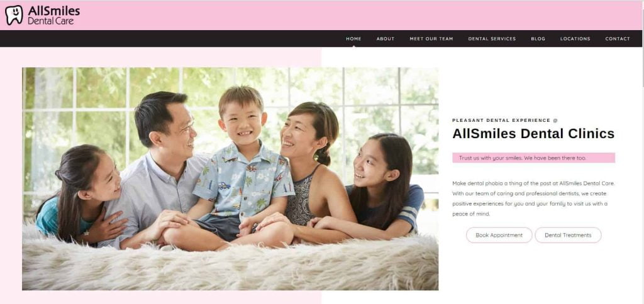The image size is (644, 304).
Task: Open the Home menu item
Action: (353, 38)
